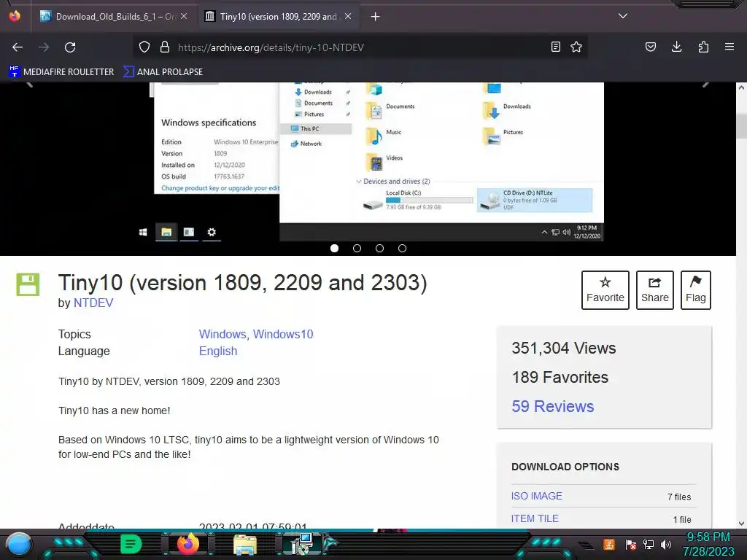Click the '1 file' count text
This screenshot has height=560, width=747.
[x=682, y=519]
